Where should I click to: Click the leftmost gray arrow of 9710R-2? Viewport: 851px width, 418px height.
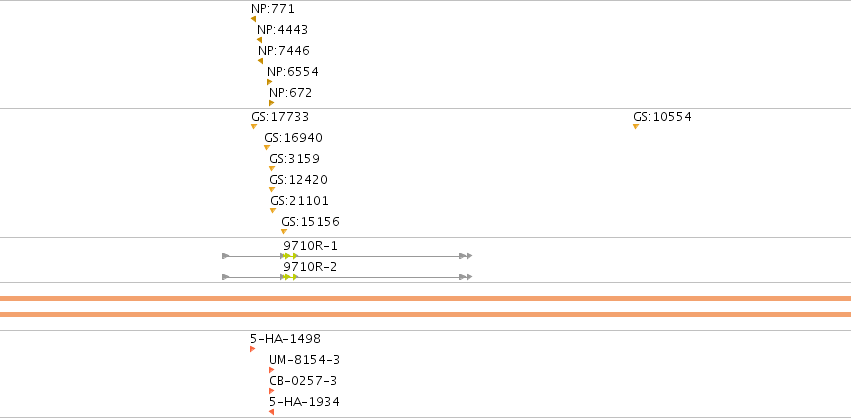[x=226, y=277]
